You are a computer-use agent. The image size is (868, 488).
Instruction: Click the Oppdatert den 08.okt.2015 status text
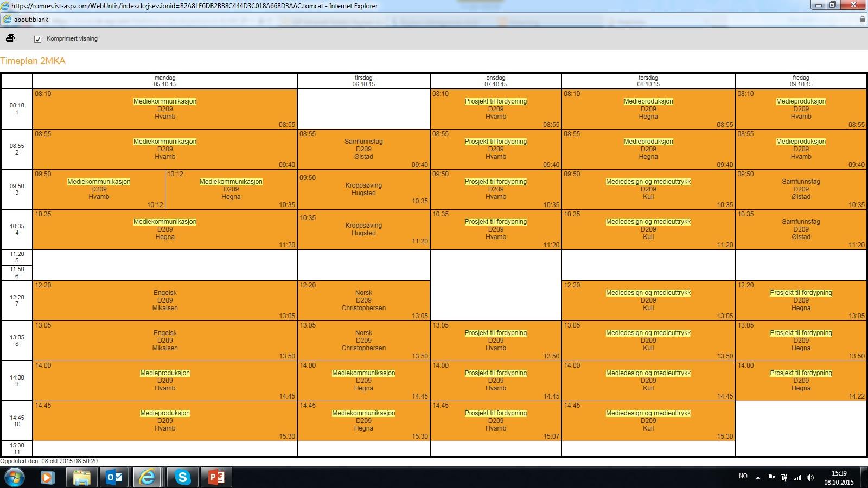coord(49,461)
